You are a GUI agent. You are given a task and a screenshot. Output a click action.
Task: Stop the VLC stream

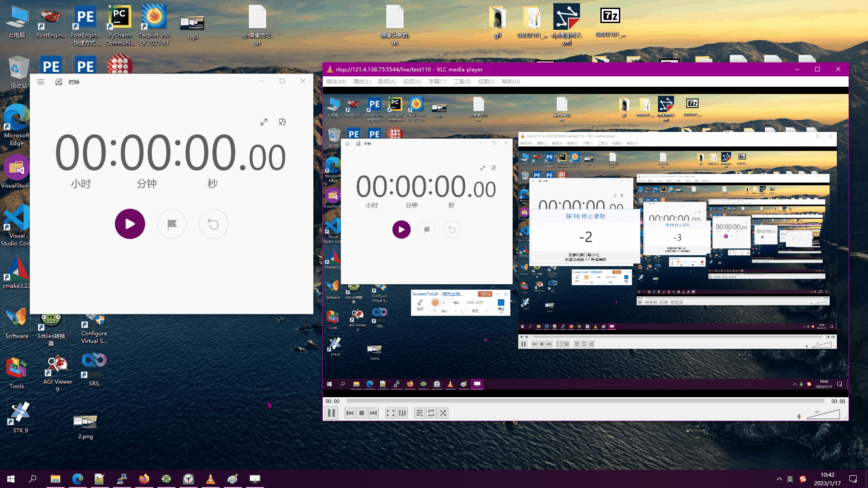362,413
